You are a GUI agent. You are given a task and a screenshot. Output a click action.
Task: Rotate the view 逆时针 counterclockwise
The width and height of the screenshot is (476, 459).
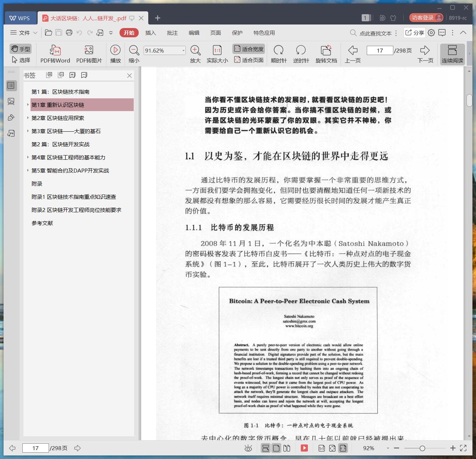[x=301, y=54]
